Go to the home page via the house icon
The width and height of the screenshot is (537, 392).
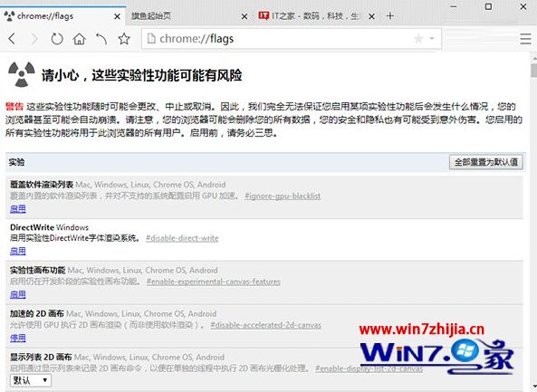point(79,39)
